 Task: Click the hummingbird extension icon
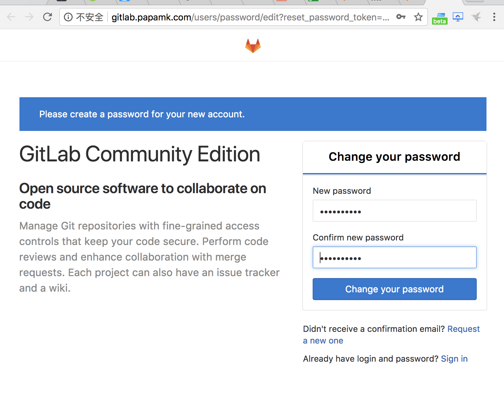(476, 17)
